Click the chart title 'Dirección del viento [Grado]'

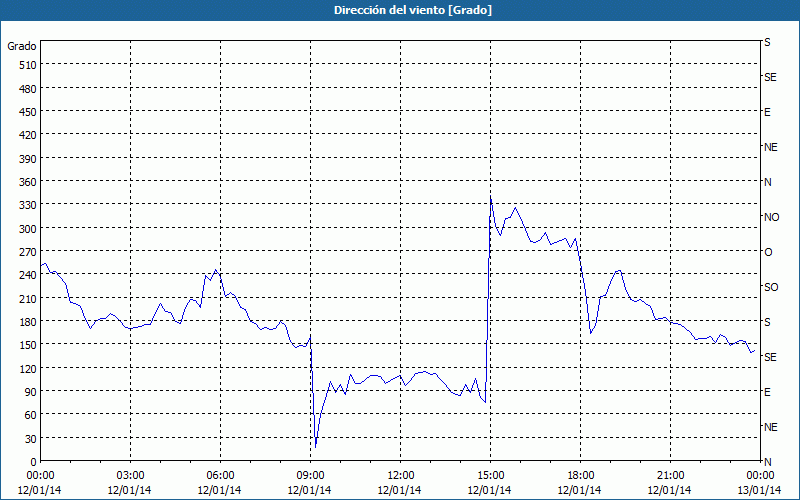413,10
